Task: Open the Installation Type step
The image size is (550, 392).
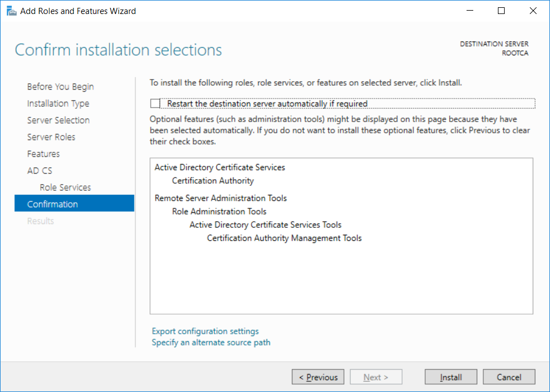Action: coord(58,104)
